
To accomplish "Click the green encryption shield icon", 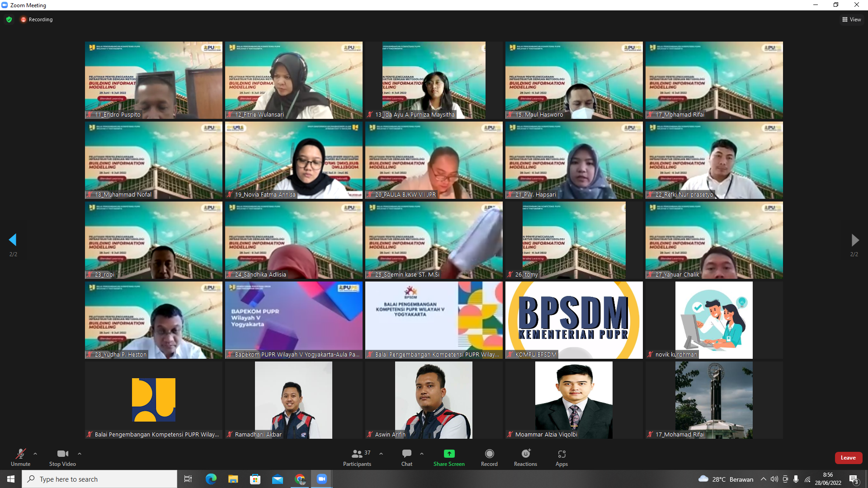I will (x=9, y=19).
